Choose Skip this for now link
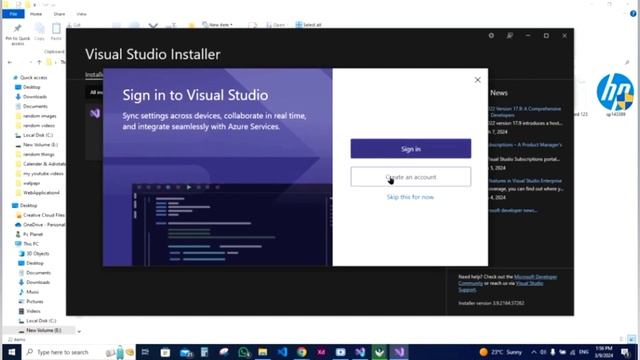 (x=410, y=197)
